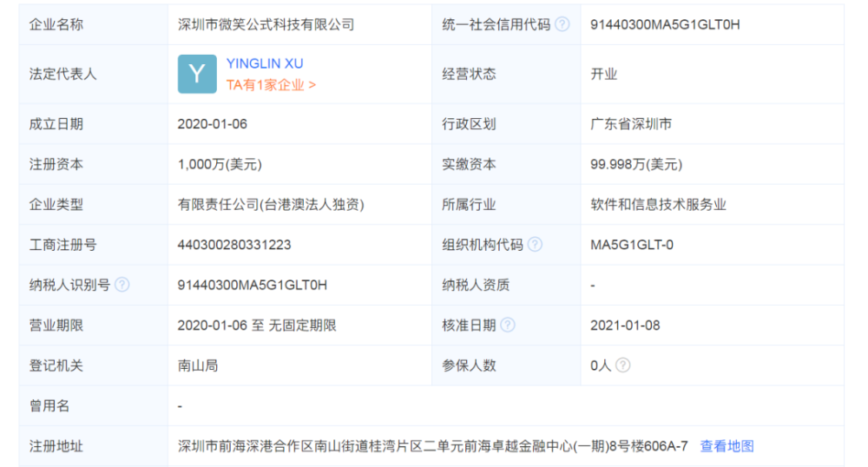Select the 企业名称 label cell
This screenshot has height=467, width=868.
pos(94,24)
